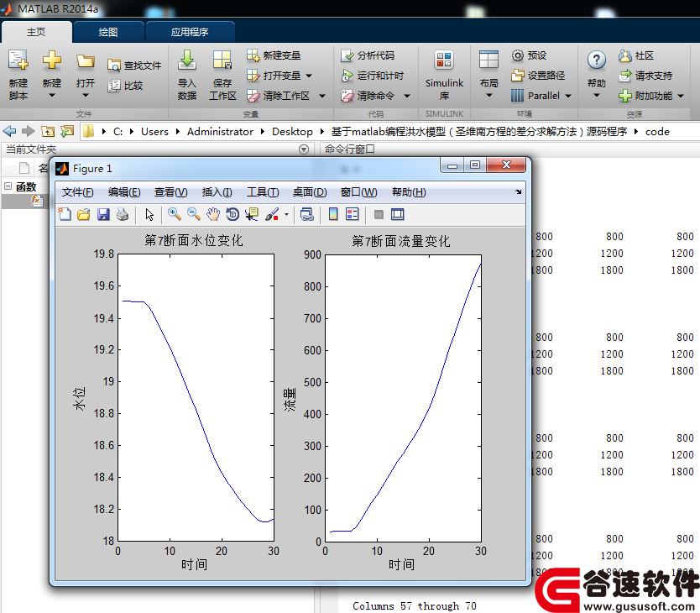Insert a legend in the figure

pyautogui.click(x=353, y=214)
